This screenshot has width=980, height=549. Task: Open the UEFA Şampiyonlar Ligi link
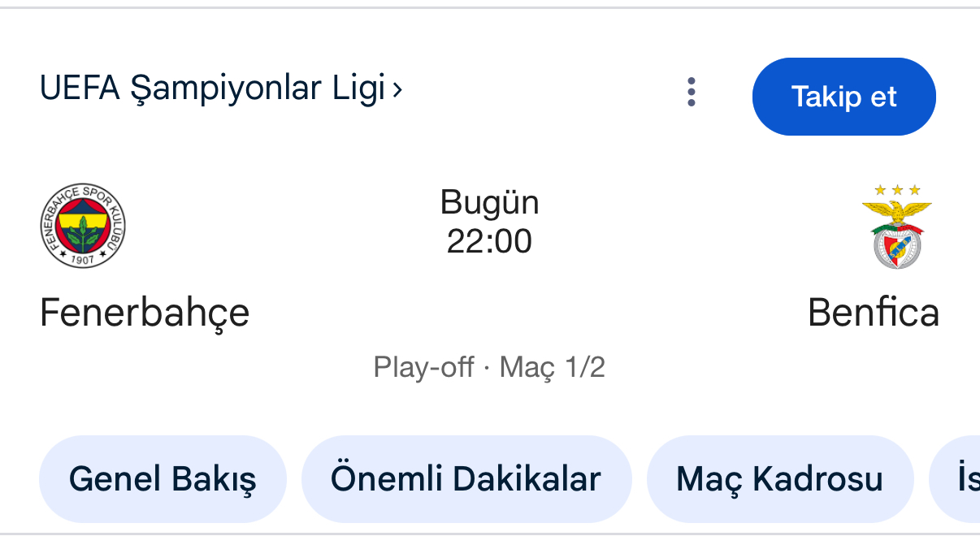click(213, 89)
